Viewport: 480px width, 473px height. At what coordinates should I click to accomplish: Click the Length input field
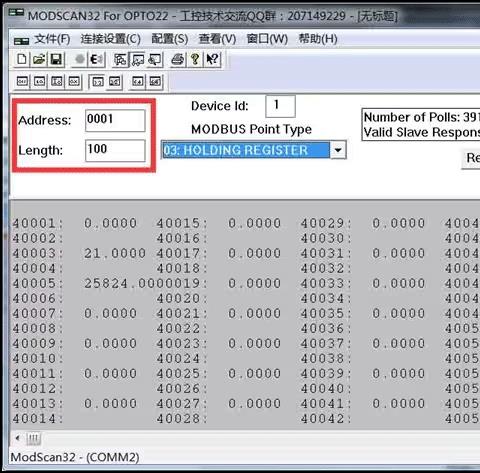coord(115,151)
